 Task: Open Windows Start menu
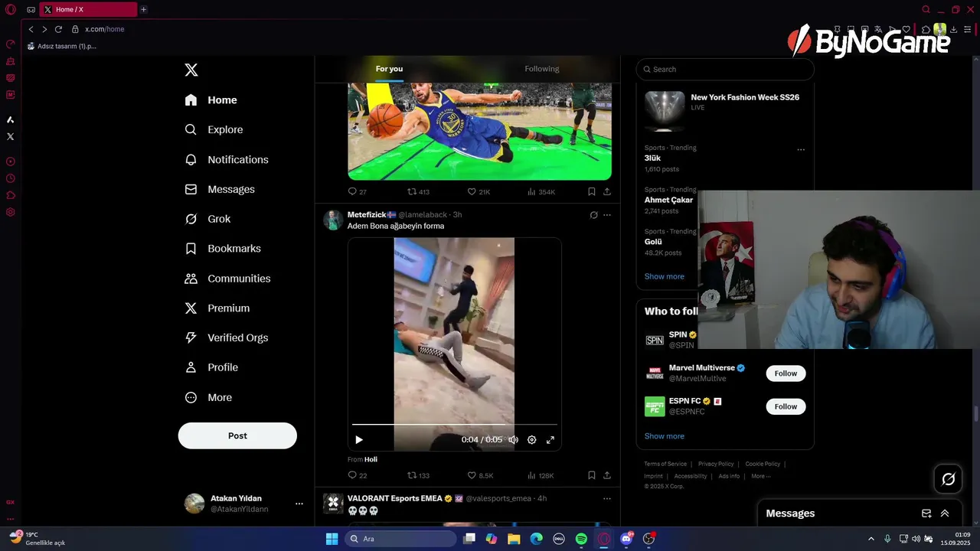coord(332,539)
